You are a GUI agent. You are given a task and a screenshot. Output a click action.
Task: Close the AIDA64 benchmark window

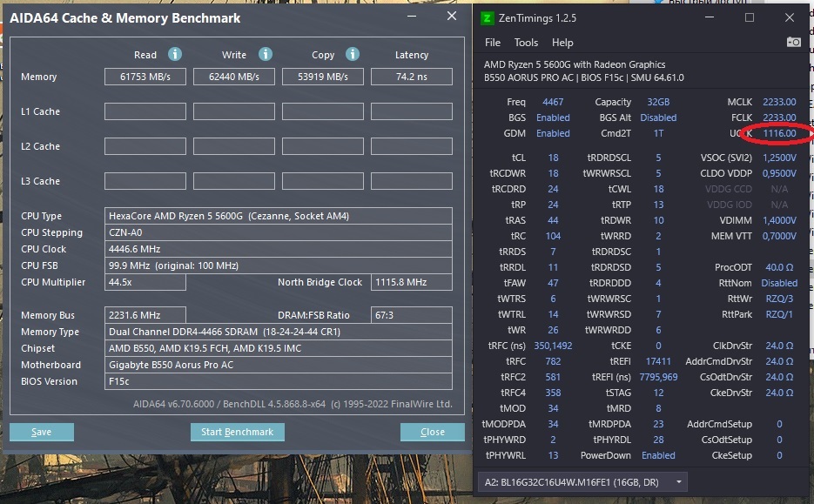click(x=452, y=16)
